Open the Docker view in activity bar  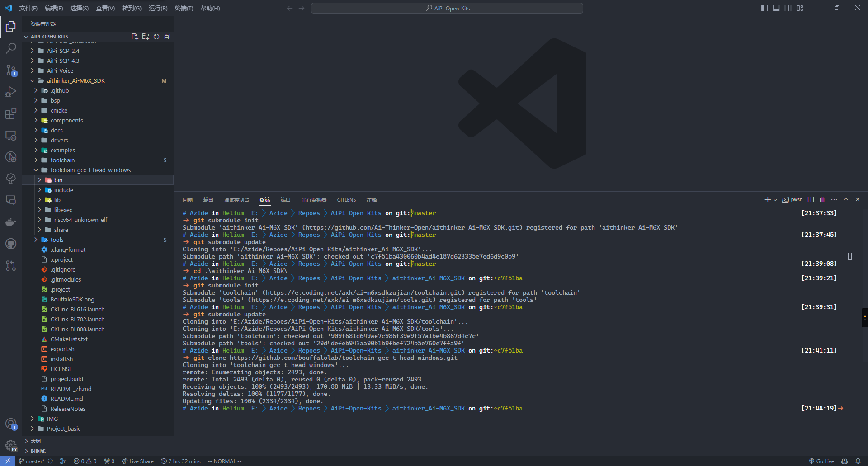click(x=11, y=222)
